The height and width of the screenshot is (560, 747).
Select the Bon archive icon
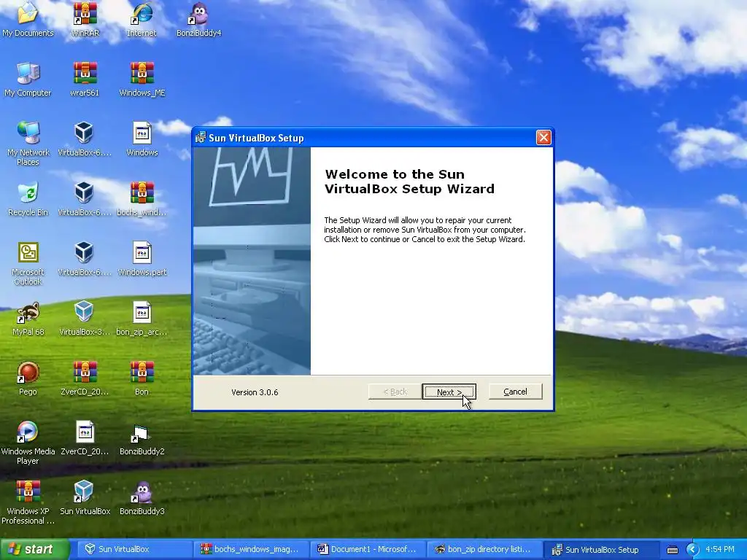pos(142,378)
